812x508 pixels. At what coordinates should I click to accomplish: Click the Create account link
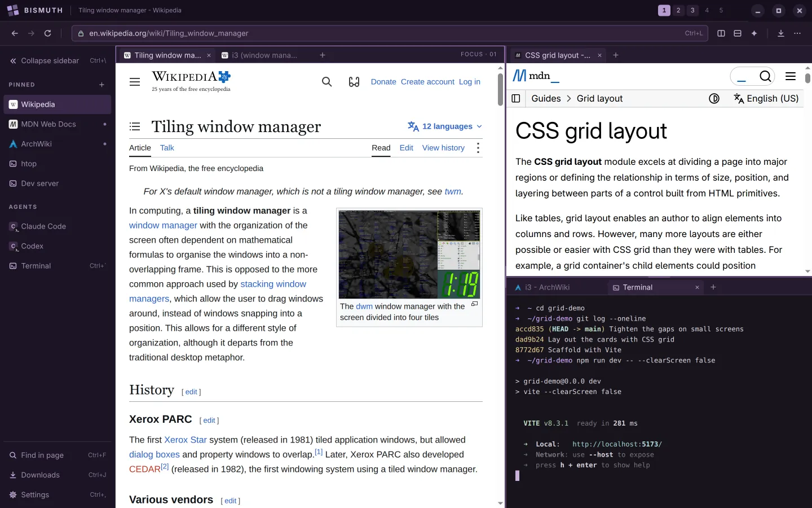[427, 82]
